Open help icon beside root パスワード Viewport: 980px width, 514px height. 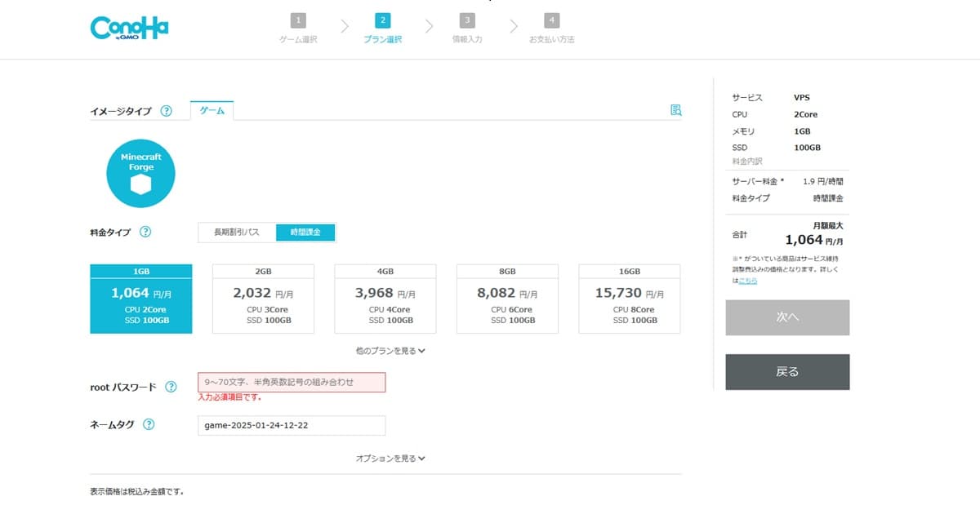tap(171, 387)
